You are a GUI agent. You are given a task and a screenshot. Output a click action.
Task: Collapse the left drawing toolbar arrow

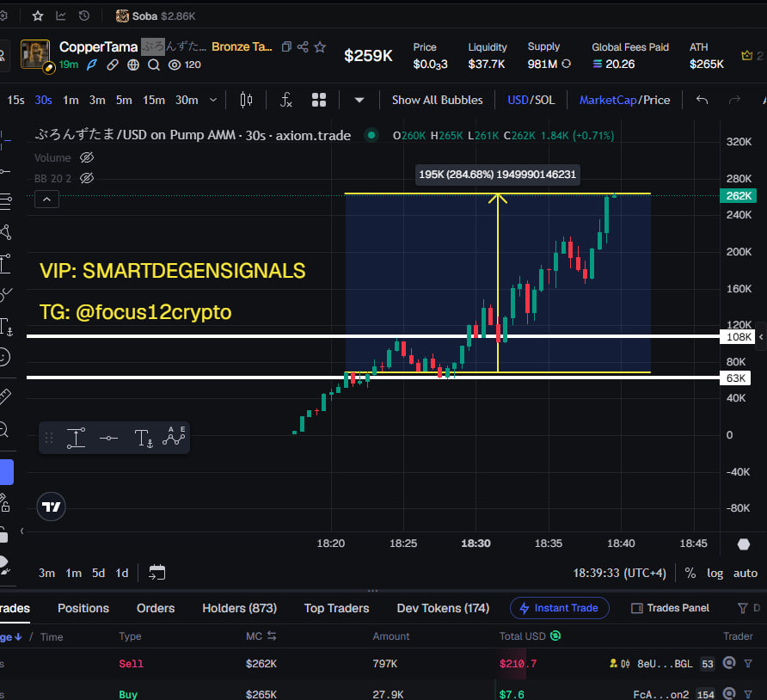tap(22, 531)
